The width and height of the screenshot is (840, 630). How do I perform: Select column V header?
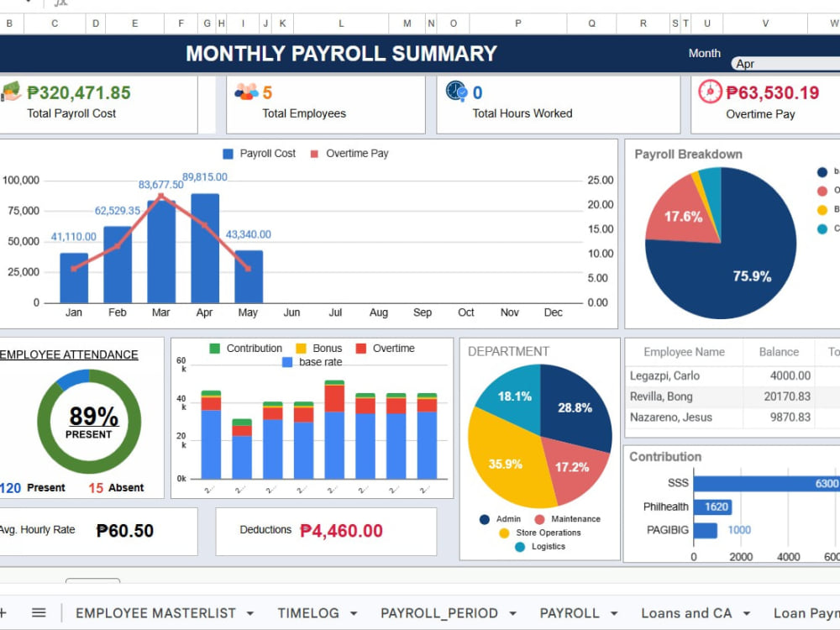[x=765, y=24]
